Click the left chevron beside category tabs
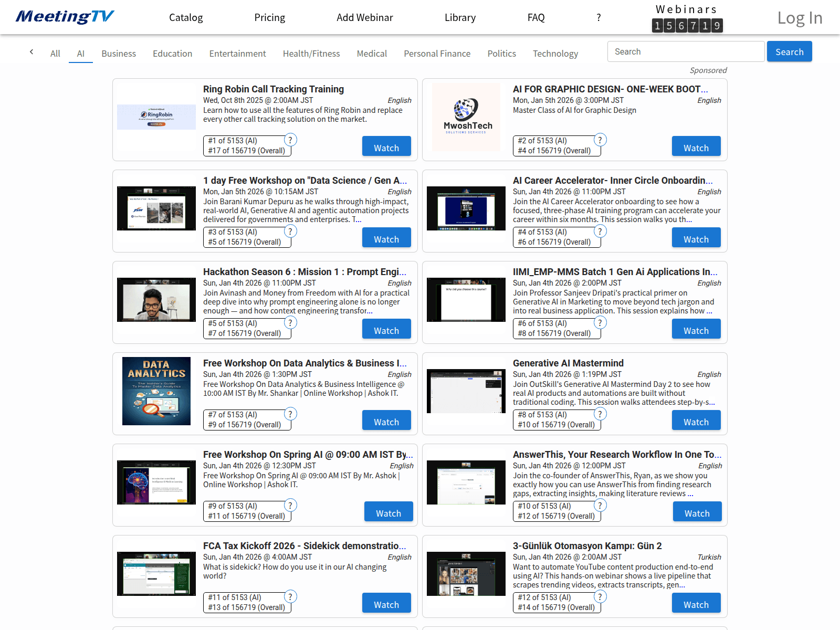The width and height of the screenshot is (840, 630). (31, 51)
